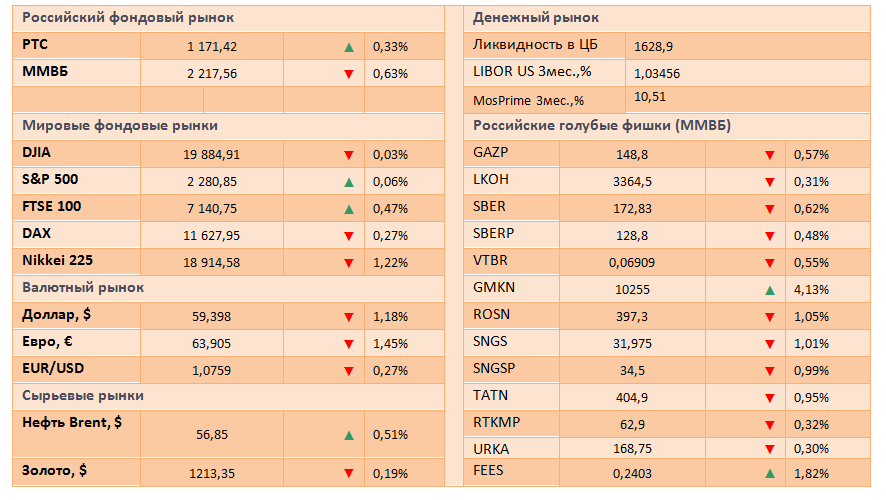The image size is (886, 500).
Task: Click the green up arrow for FEES
Action: [x=770, y=472]
